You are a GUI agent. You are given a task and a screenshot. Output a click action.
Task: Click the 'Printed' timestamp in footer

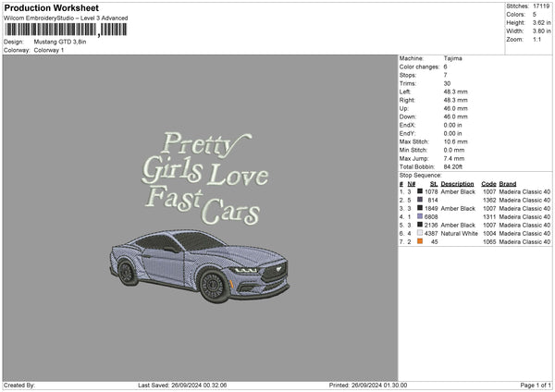coord(368,385)
